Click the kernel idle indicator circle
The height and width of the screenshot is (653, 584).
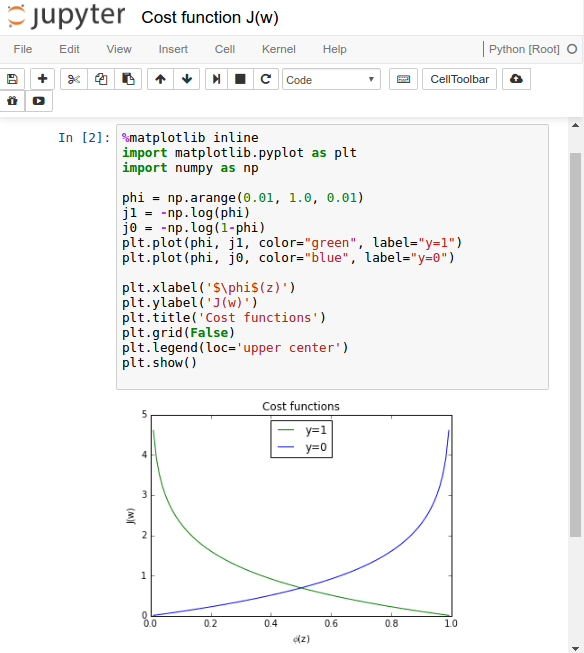pos(572,49)
